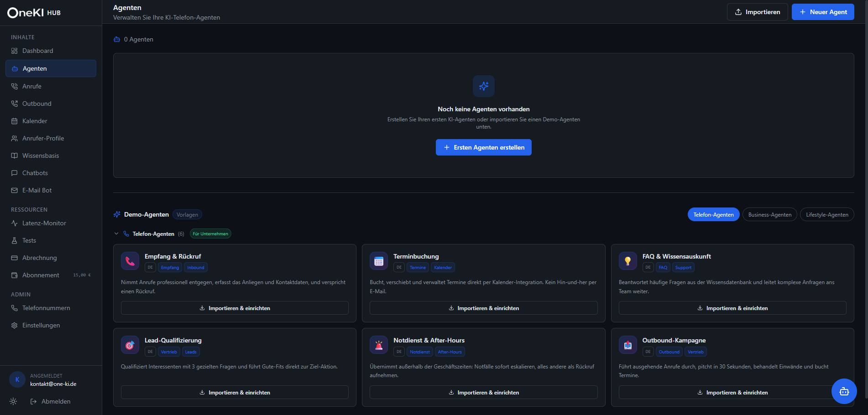Click 'Ersten Agenten erstellen' button

click(484, 147)
